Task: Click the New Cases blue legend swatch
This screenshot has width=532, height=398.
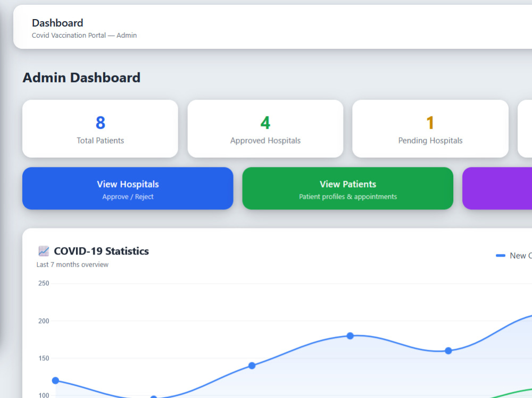Action: [501, 256]
